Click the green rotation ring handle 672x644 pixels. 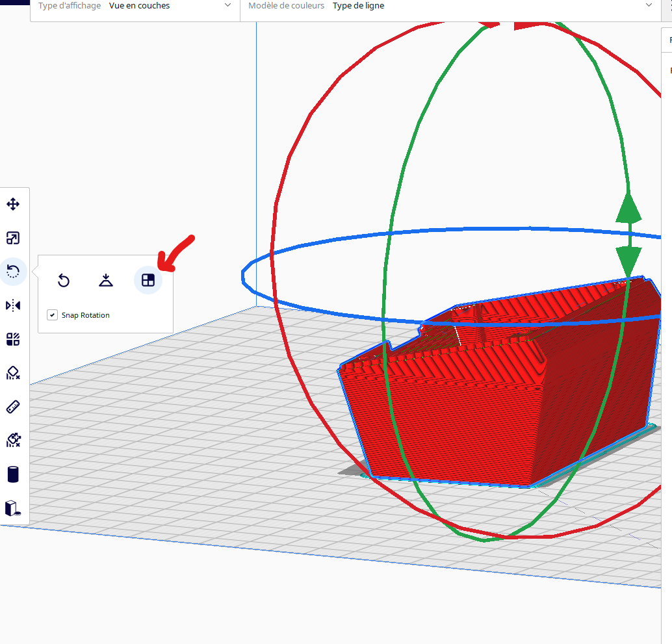(628, 235)
